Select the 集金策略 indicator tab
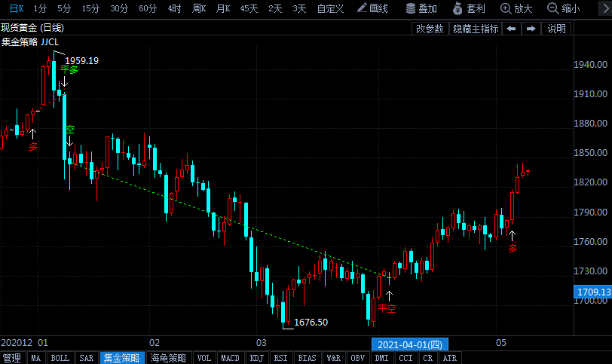Image resolution: width=612 pixels, height=364 pixels. pyautogui.click(x=122, y=358)
